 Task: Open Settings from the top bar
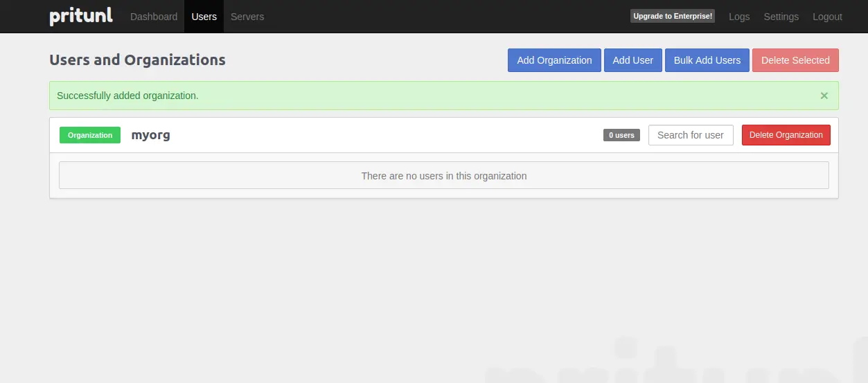pos(781,17)
